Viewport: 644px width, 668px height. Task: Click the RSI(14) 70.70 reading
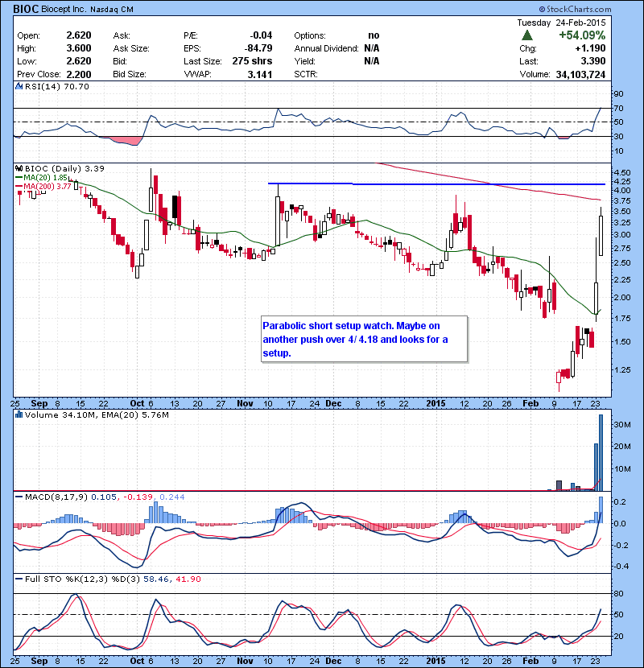pyautogui.click(x=57, y=86)
